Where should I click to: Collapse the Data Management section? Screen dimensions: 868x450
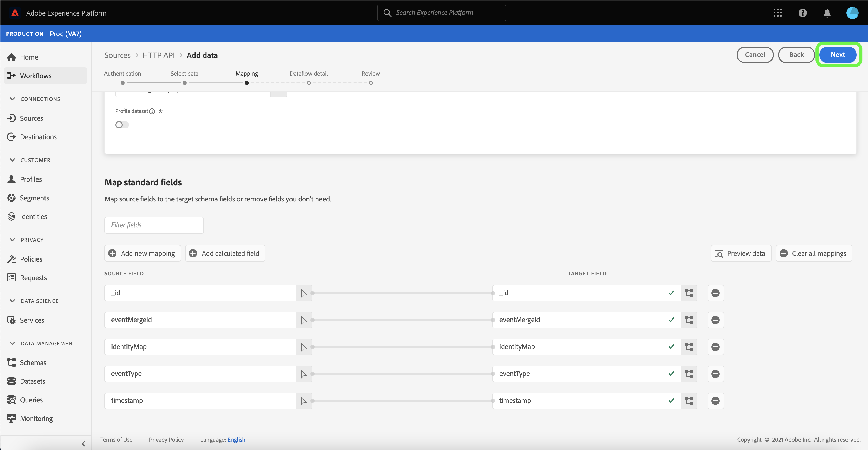(x=12, y=343)
